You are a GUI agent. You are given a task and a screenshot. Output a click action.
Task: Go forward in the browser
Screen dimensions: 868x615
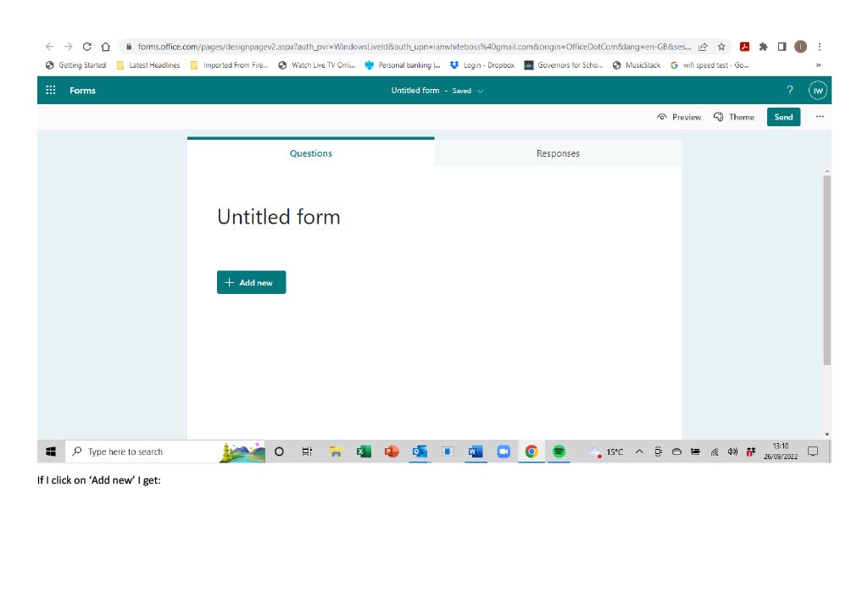[x=68, y=47]
